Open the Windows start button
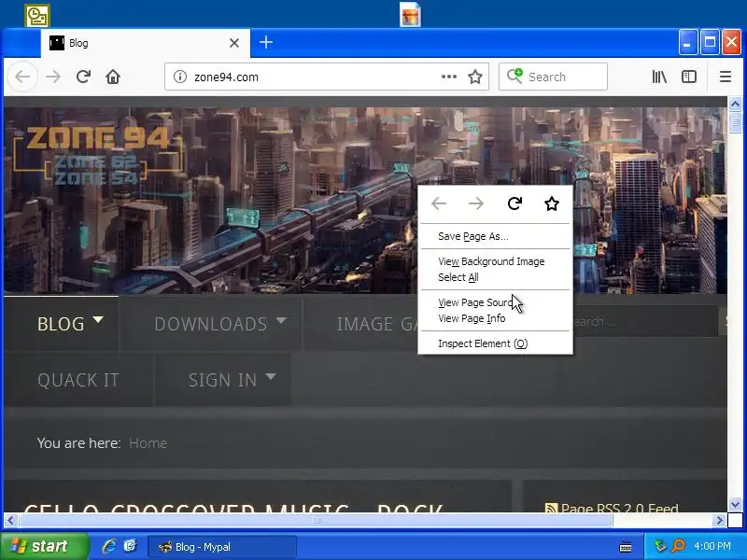 45,546
